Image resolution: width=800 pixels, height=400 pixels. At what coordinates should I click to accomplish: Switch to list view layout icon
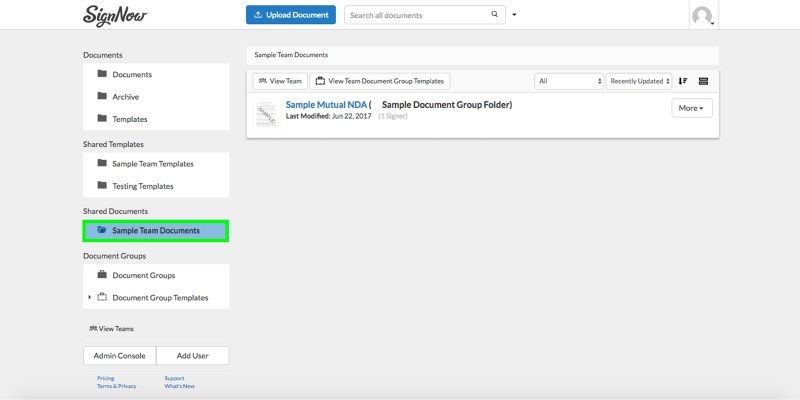coord(703,81)
